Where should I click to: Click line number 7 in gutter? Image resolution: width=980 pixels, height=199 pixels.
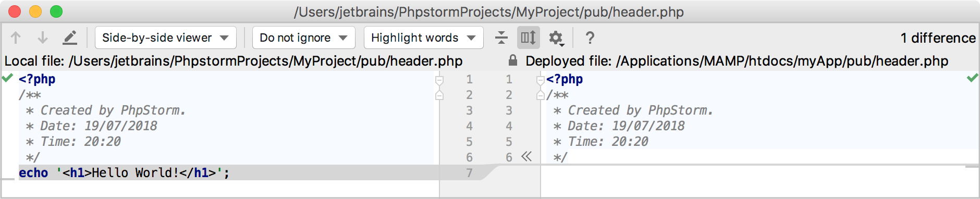(x=469, y=172)
